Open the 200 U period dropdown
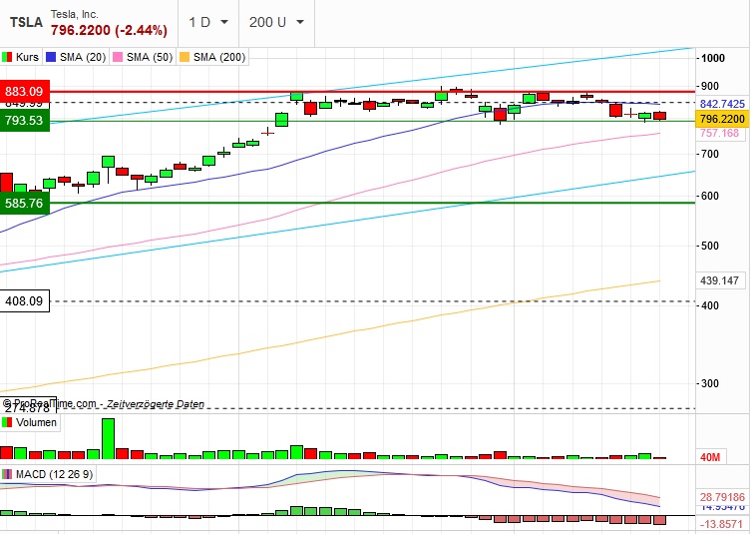 [x=276, y=23]
